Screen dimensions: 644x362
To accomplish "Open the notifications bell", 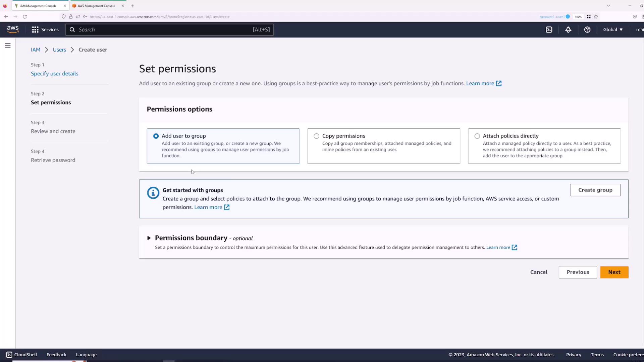I will pyautogui.click(x=568, y=29).
